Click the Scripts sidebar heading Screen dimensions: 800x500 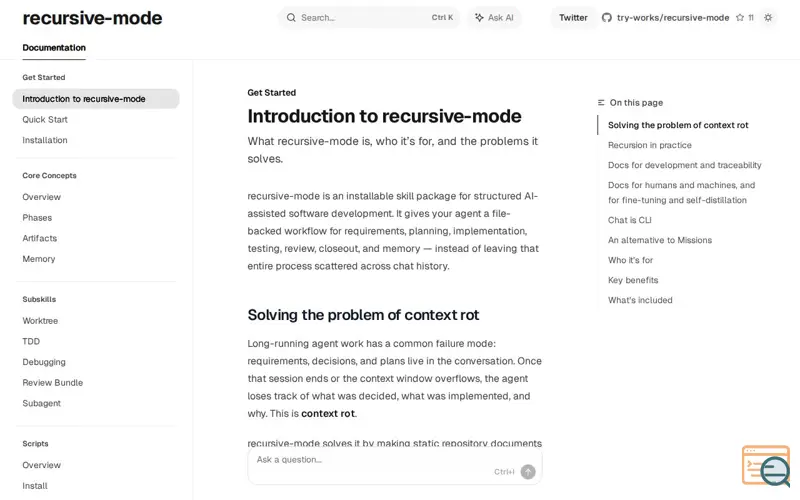tap(35, 444)
